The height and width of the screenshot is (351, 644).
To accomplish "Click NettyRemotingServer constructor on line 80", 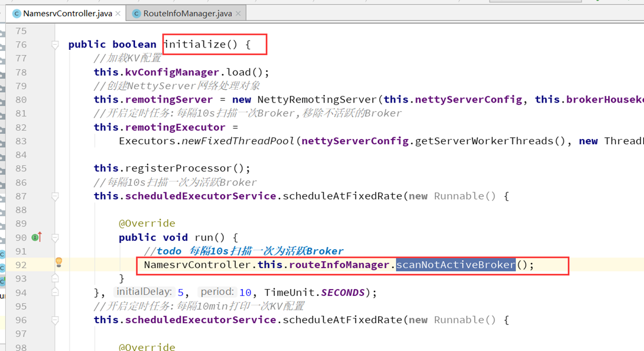I will [316, 100].
